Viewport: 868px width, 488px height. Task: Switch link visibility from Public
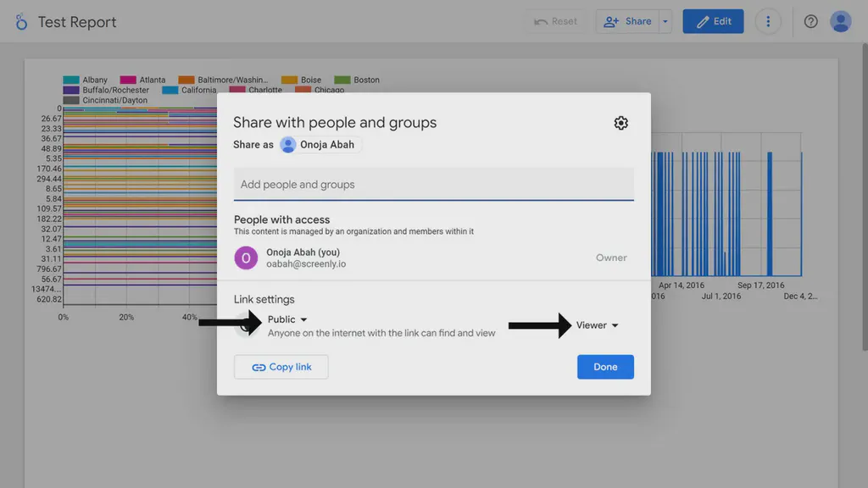(286, 319)
